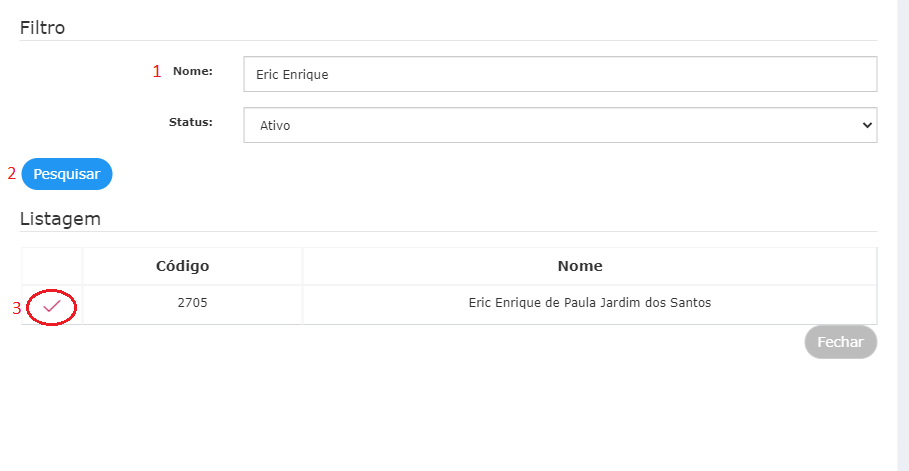Click the bold Nome: field label
Screen dimensions: 909x471
tap(193, 71)
